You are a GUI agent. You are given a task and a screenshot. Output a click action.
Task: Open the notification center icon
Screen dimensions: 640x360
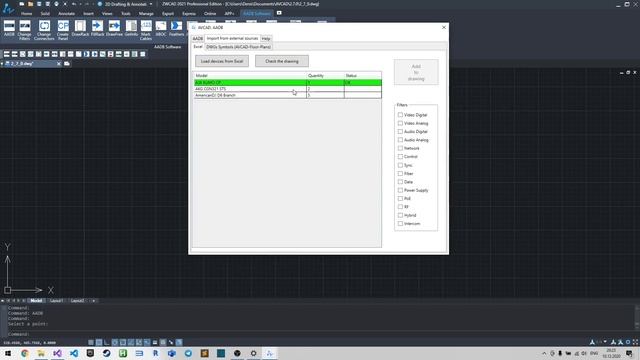(629, 353)
